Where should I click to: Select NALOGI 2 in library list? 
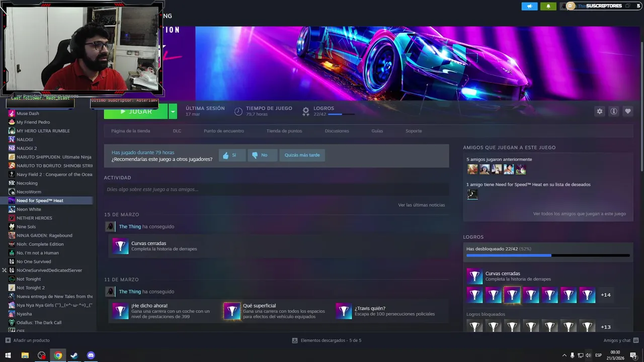[x=27, y=148]
